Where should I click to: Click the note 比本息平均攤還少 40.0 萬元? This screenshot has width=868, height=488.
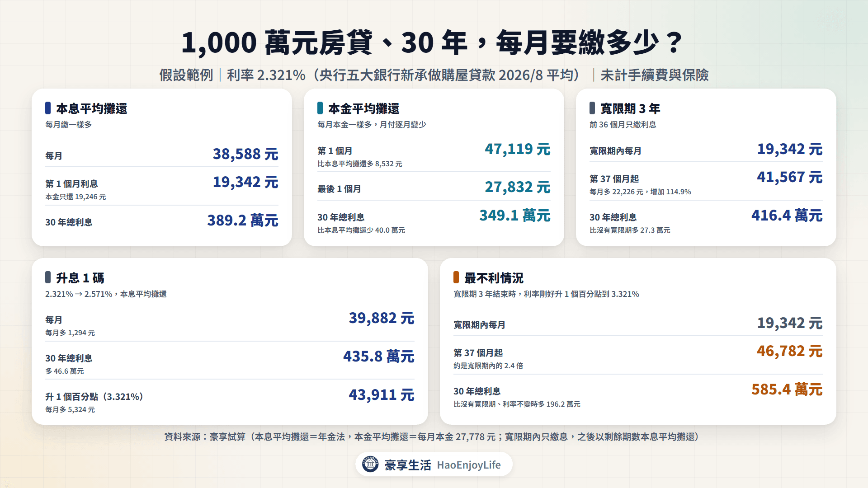361,230
